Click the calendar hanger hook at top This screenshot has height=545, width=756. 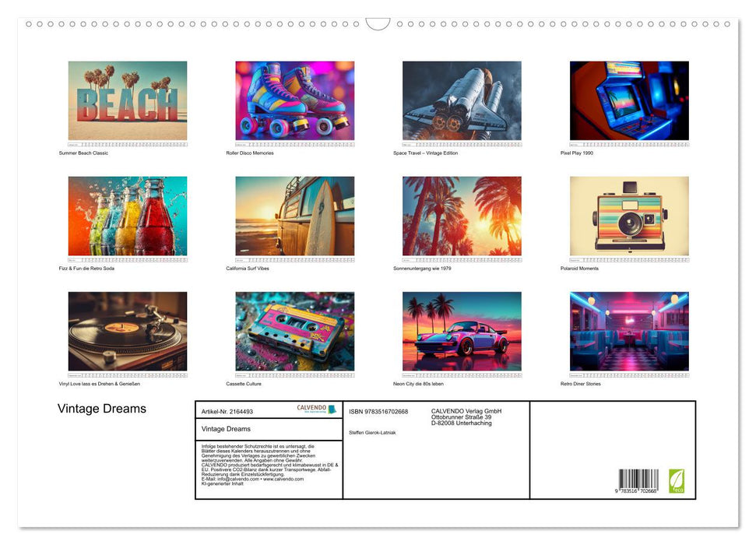378,24
